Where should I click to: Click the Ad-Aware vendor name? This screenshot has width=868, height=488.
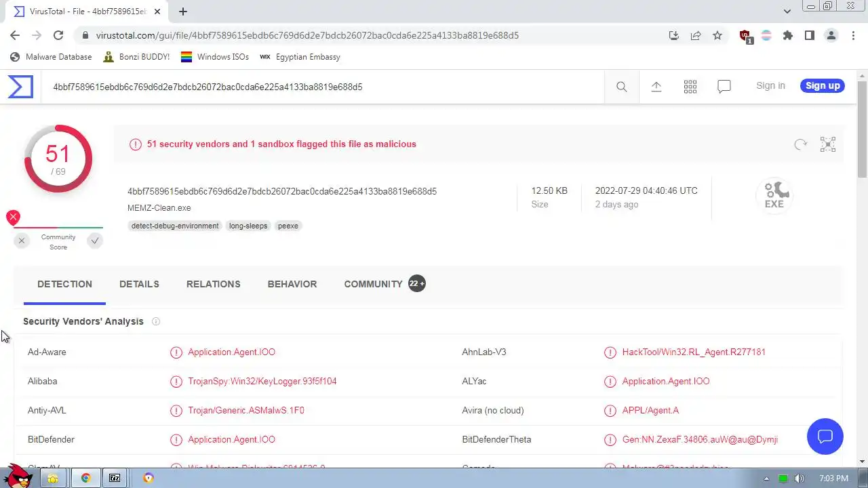click(x=47, y=352)
